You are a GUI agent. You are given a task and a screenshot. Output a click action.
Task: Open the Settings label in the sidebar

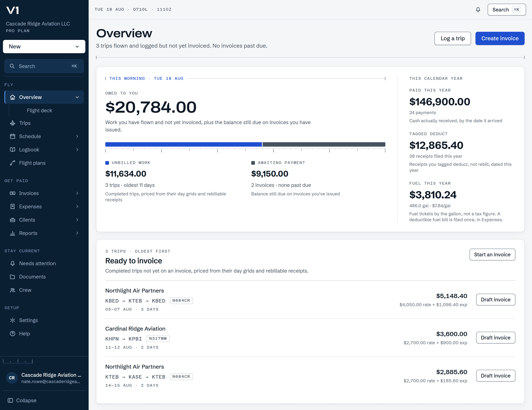(28, 320)
